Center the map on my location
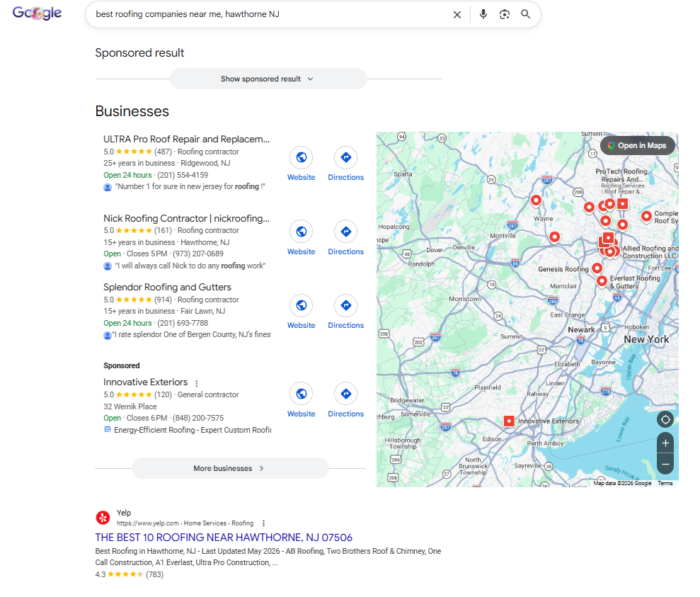 point(665,420)
